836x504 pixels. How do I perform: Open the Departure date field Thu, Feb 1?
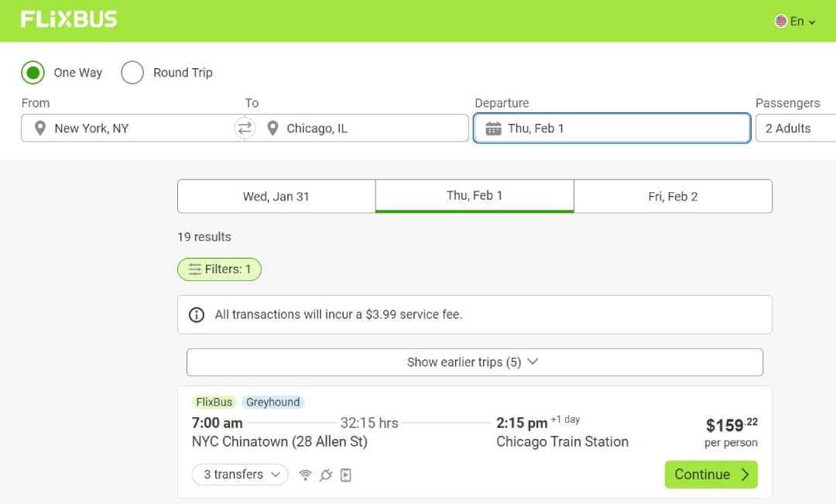pos(612,128)
